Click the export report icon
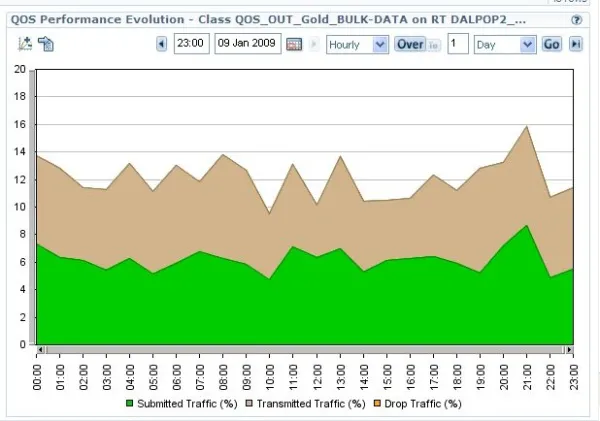Viewport: 600px width, 421px height. [x=46, y=44]
